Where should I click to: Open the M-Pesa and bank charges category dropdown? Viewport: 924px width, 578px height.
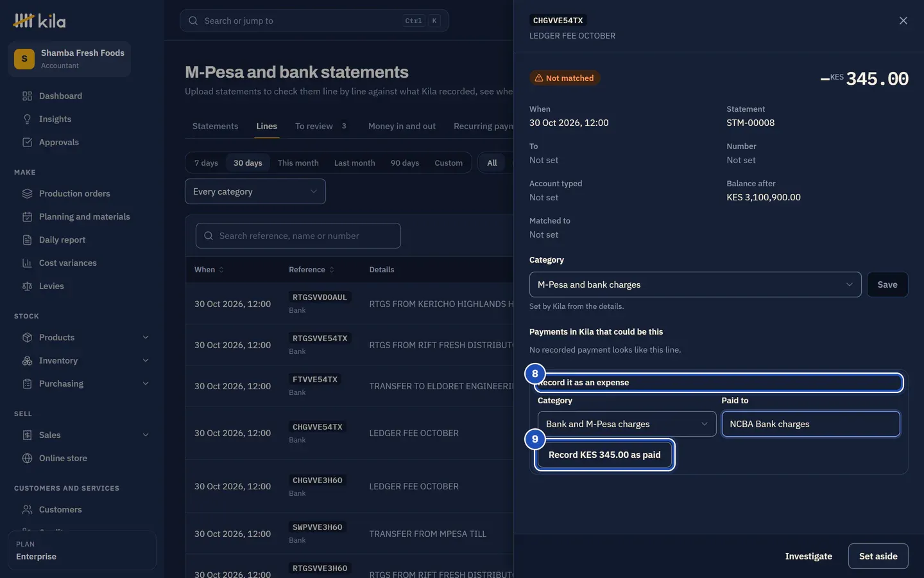[x=696, y=285]
